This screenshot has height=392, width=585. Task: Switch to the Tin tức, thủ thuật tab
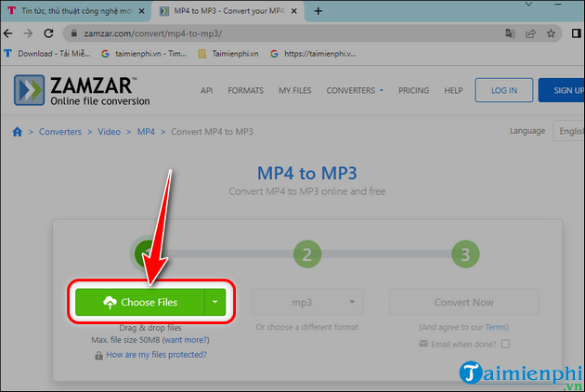pos(76,11)
